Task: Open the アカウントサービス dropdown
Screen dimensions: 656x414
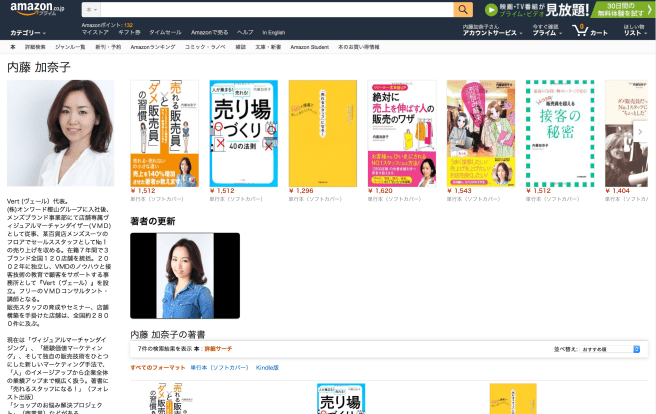Action: (492, 33)
